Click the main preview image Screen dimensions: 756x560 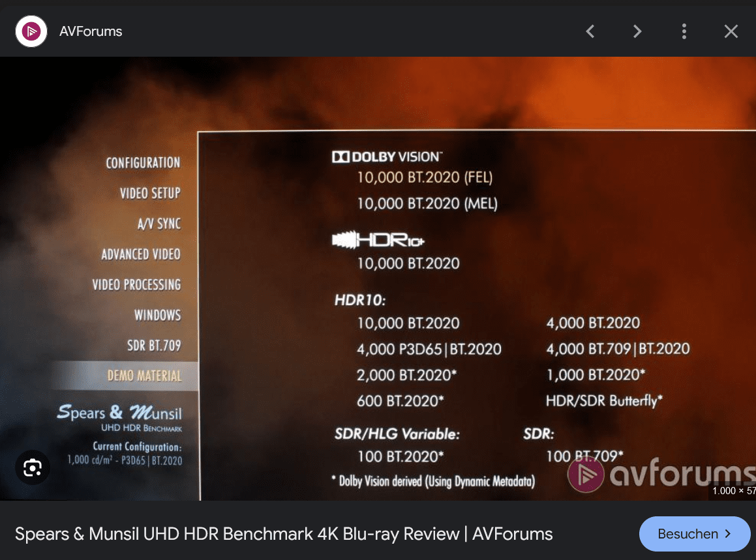click(x=378, y=278)
